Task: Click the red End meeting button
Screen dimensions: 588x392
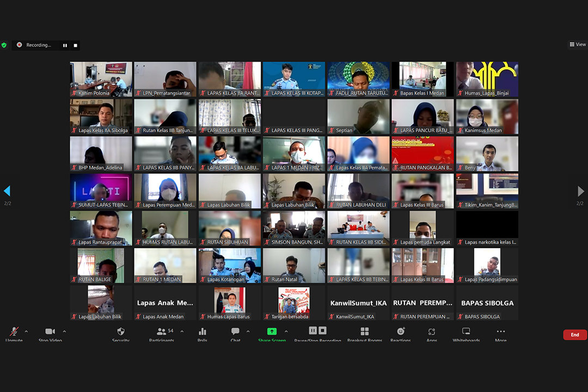Action: (574, 335)
